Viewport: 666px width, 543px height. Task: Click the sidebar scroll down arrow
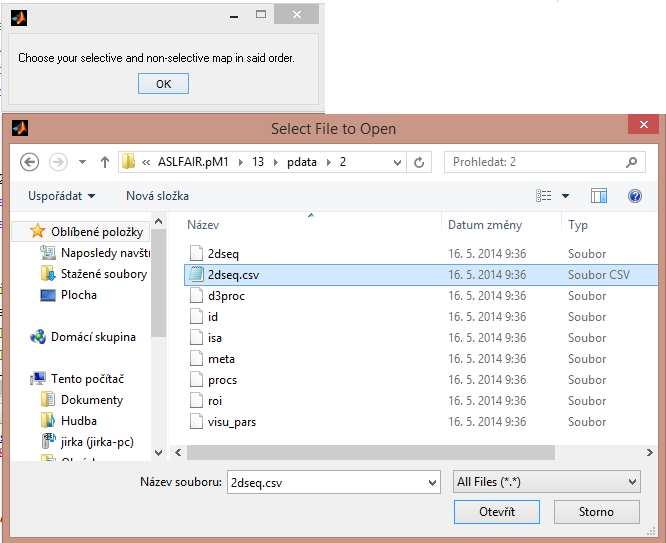[x=158, y=452]
